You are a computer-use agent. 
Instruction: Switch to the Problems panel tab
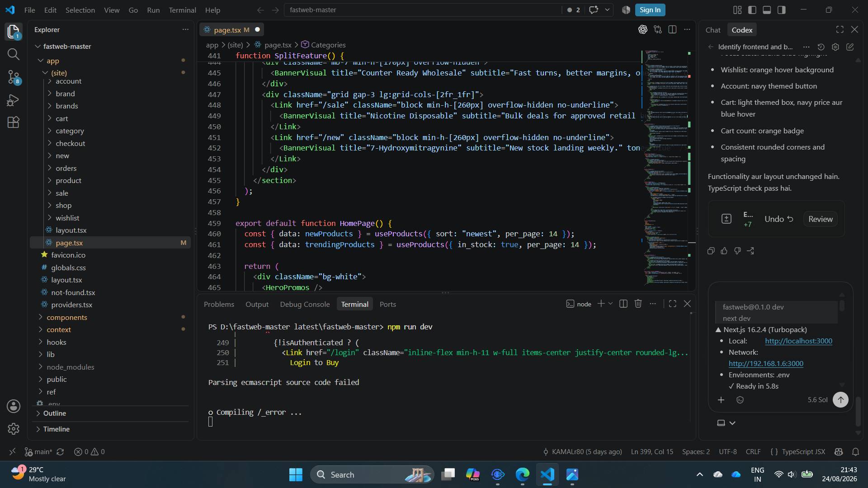(219, 304)
